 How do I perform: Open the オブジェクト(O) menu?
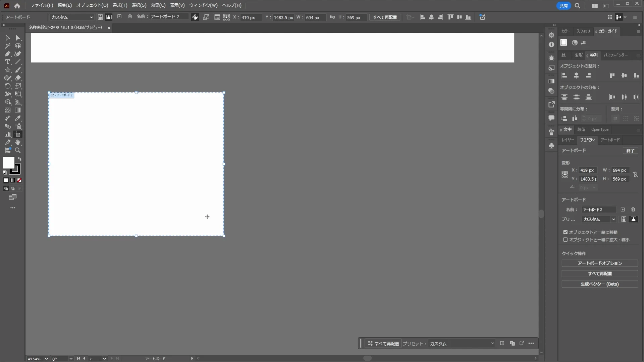pos(92,5)
